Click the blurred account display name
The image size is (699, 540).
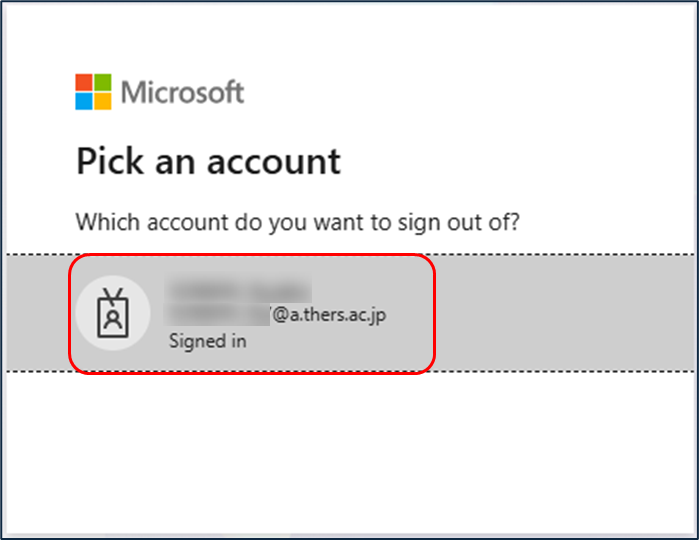coord(238,291)
